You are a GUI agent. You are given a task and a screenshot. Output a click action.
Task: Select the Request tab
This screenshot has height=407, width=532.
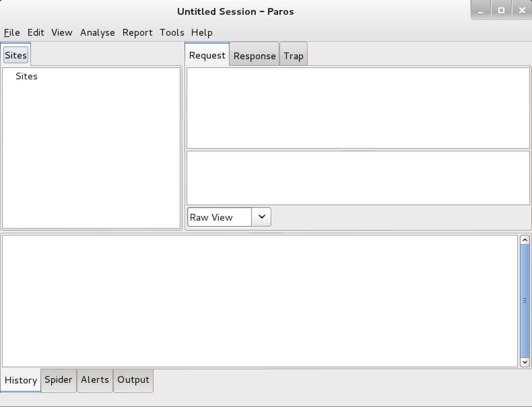[x=207, y=55]
